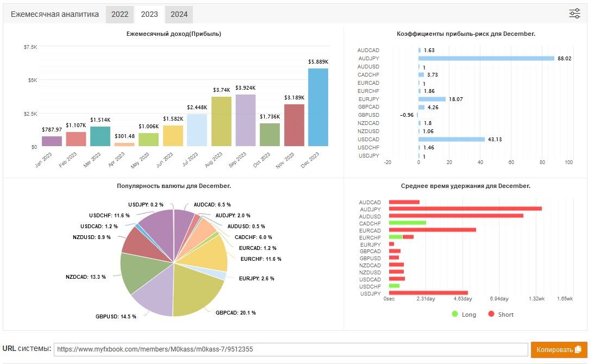Viewport: 594px width, 364px height.
Task: Click the CADCHF 3.73 risk ratio bar
Action: (421, 74)
